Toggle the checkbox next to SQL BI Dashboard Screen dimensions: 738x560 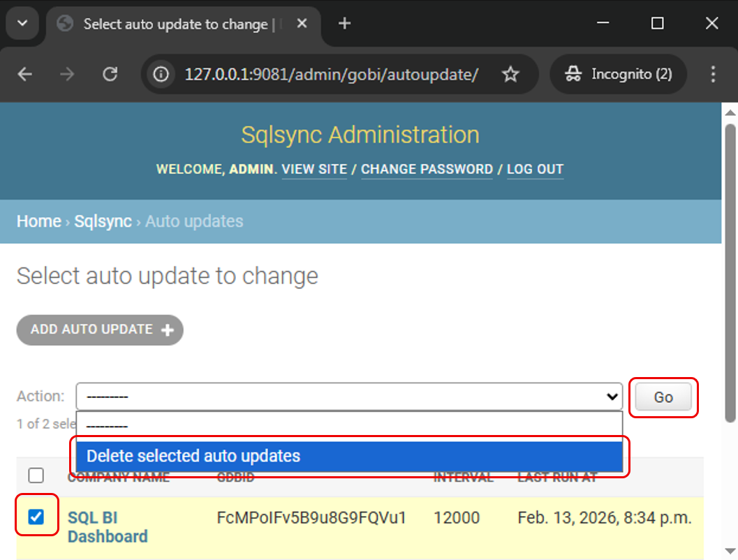(36, 515)
